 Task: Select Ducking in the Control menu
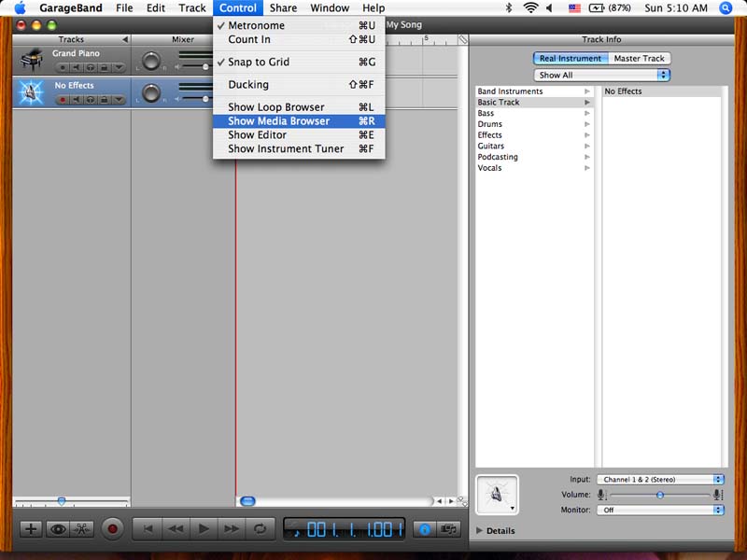click(299, 85)
